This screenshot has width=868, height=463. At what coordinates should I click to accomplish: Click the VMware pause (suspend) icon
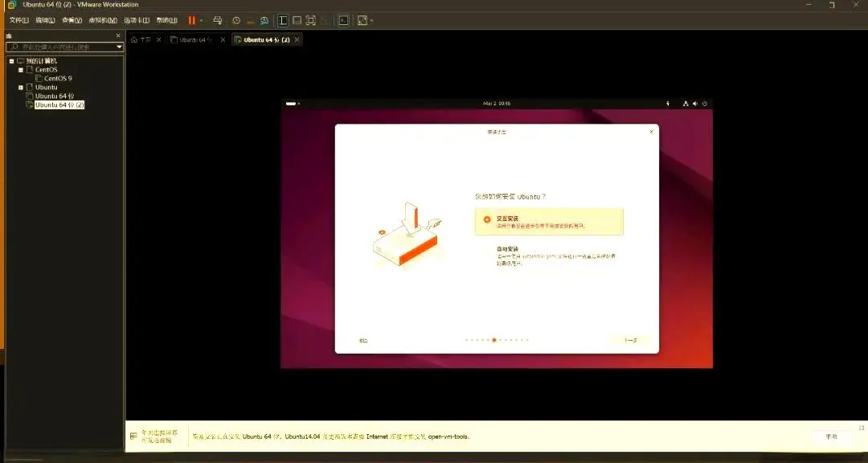(191, 20)
